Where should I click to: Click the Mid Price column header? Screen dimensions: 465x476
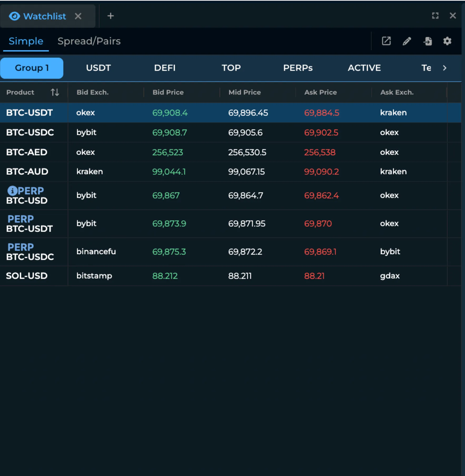coord(245,92)
